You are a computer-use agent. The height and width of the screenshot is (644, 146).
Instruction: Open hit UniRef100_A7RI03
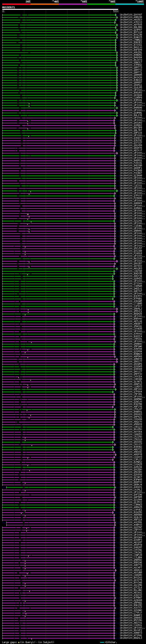131,22
